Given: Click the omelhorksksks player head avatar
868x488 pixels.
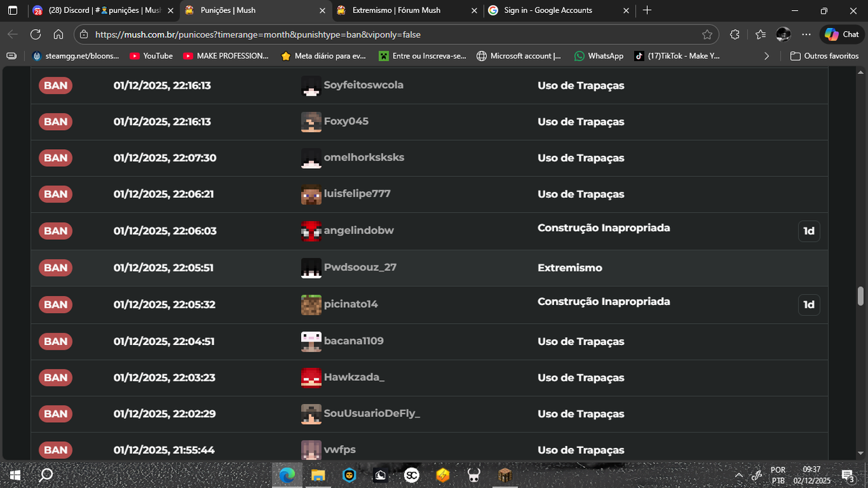Looking at the screenshot, I should tap(311, 158).
